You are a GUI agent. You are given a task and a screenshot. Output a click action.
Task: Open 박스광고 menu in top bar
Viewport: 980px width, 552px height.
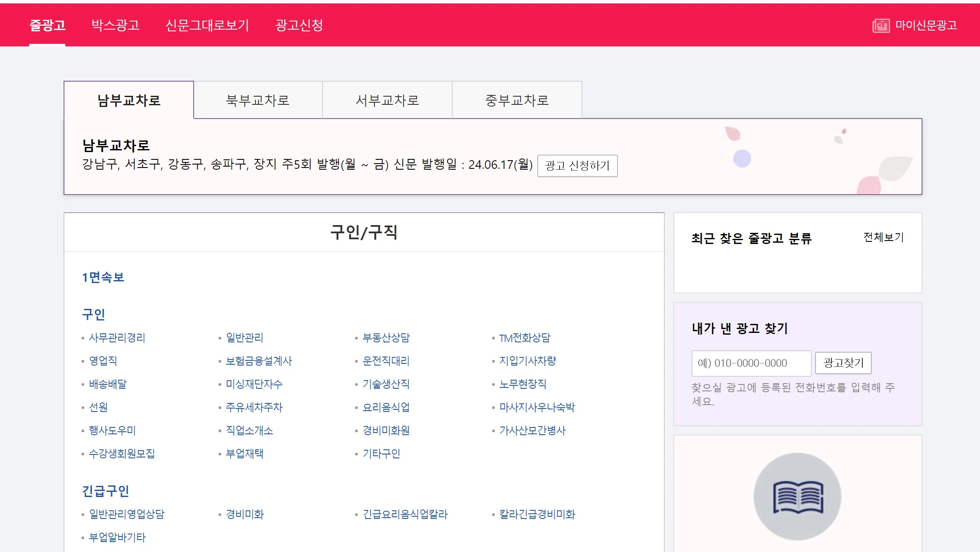pyautogui.click(x=115, y=25)
